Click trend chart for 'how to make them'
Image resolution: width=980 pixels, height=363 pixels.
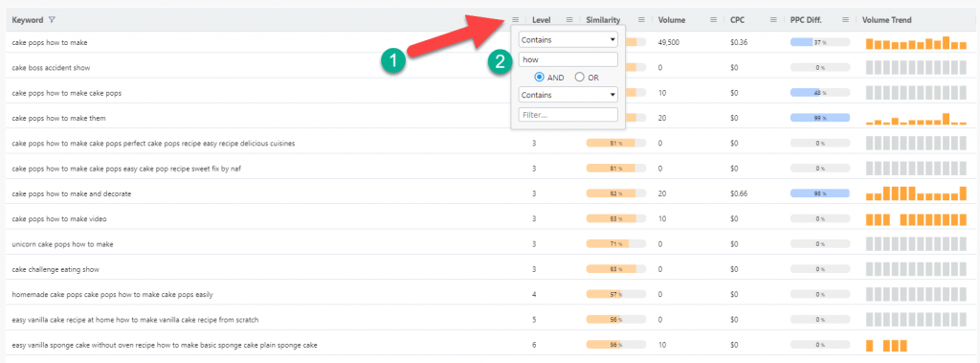click(916, 119)
